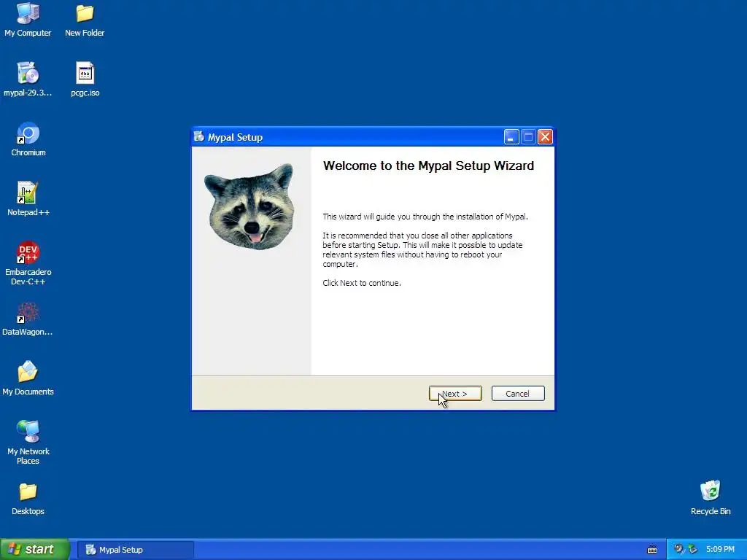Minimize the Mypal Setup window
Viewport: 747px width, 560px height.
click(511, 137)
